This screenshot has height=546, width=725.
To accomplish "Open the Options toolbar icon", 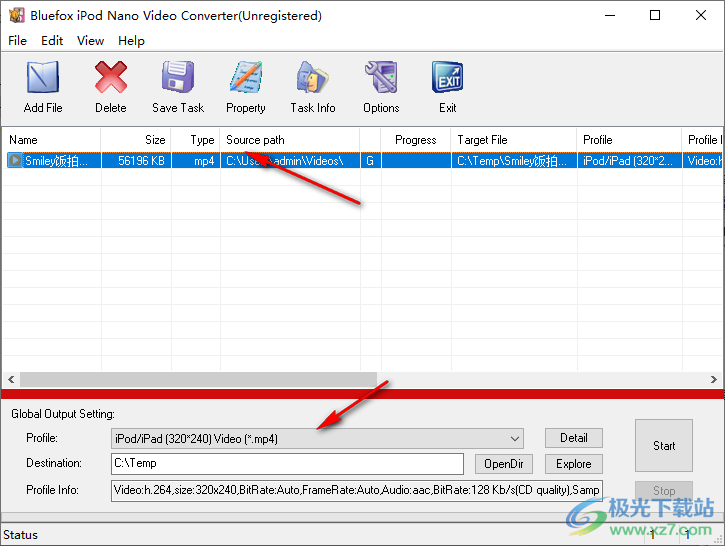I will point(381,77).
